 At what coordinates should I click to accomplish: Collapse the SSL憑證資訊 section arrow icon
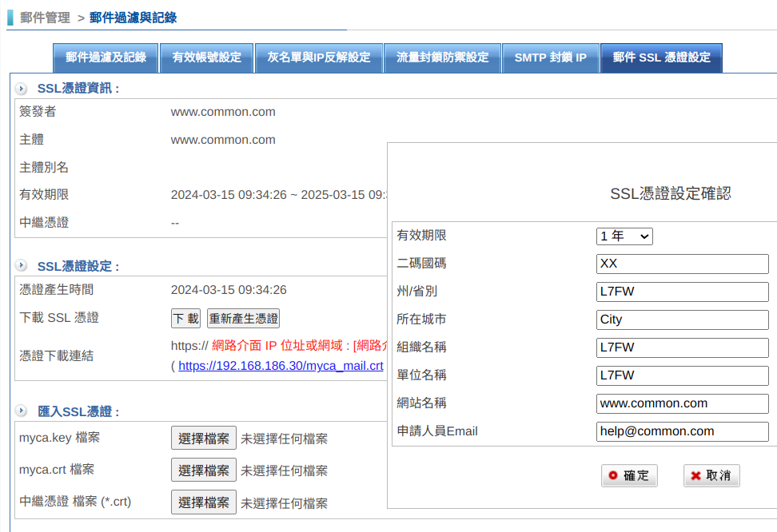(x=22, y=89)
